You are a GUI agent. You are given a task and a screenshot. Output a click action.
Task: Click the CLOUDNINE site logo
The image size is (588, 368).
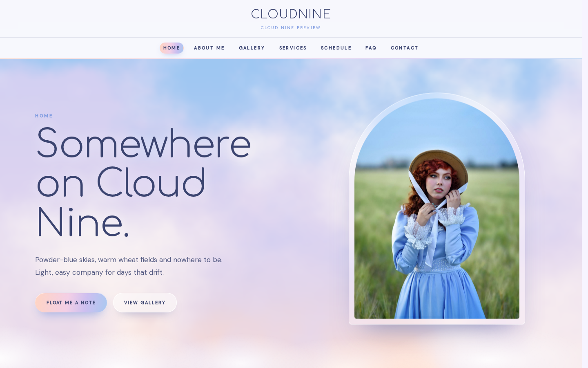291,14
